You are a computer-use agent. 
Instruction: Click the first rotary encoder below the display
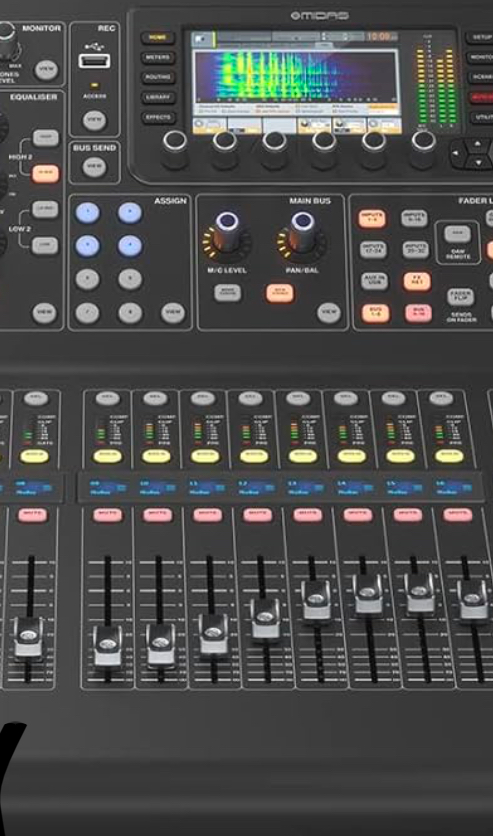click(175, 141)
